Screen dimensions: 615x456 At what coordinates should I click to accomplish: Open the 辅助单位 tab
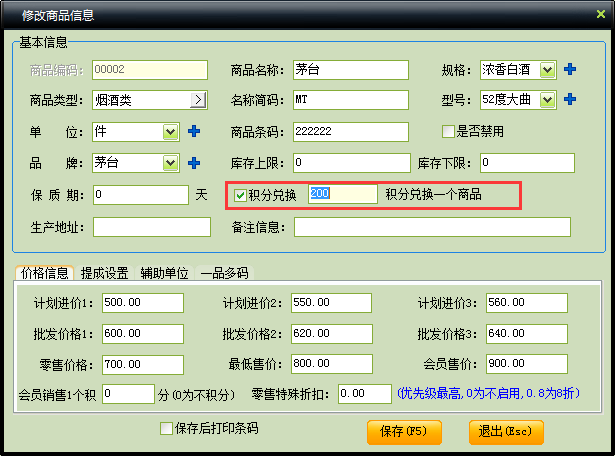[x=164, y=273]
